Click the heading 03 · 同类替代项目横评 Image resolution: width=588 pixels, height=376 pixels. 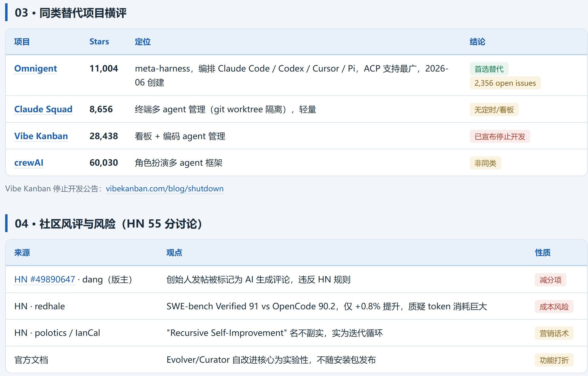pos(70,13)
